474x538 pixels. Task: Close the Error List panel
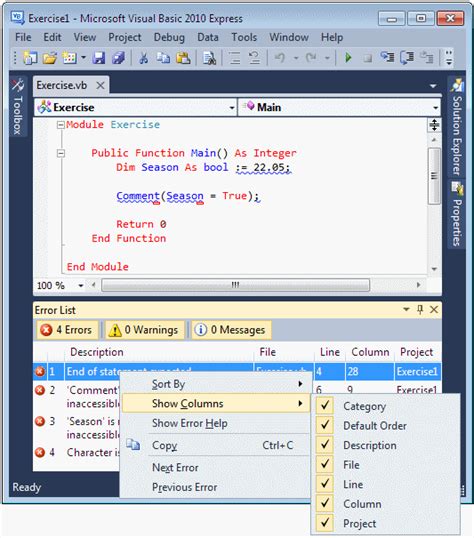(x=434, y=309)
